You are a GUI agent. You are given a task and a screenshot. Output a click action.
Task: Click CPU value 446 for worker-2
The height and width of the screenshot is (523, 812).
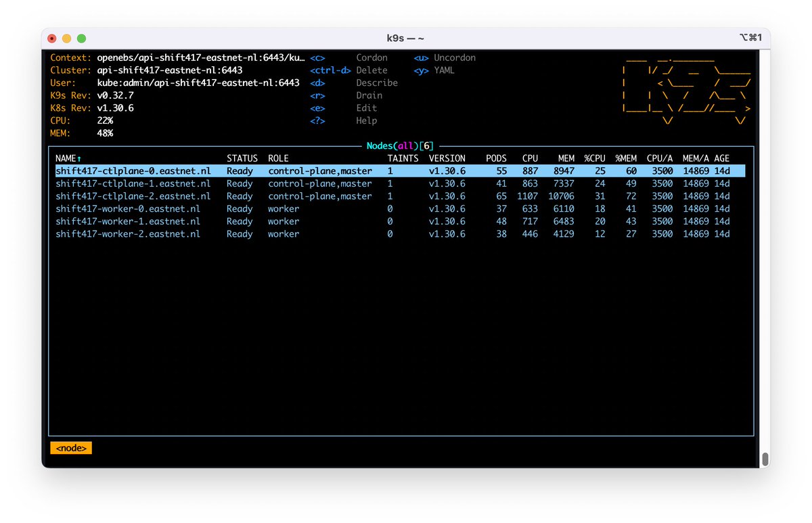click(530, 233)
